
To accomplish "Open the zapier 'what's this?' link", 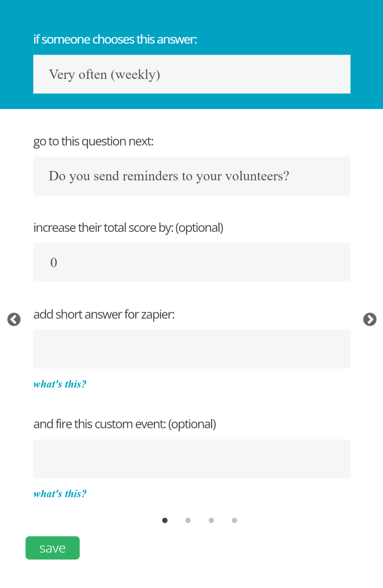I will (x=60, y=384).
